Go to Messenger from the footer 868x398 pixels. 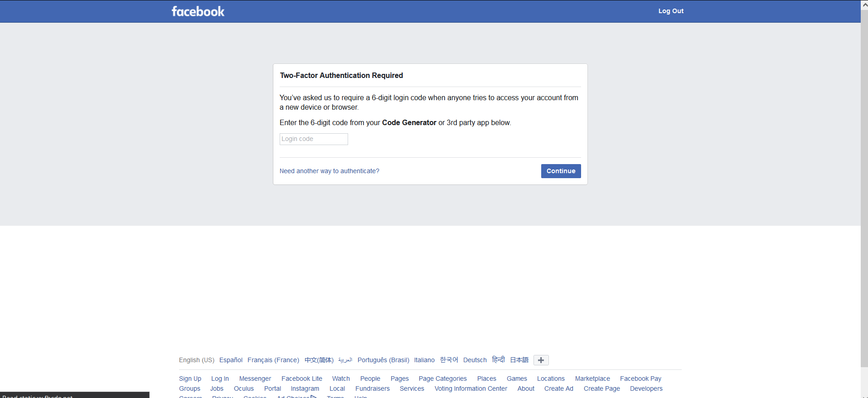coord(255,379)
